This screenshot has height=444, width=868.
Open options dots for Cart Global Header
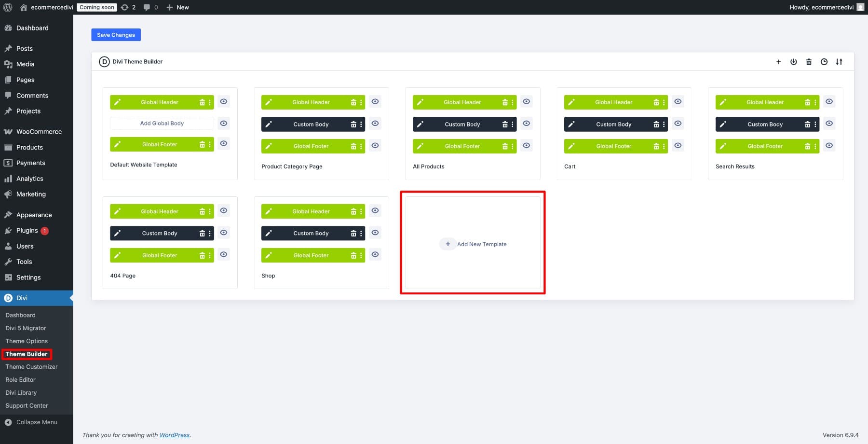click(664, 102)
